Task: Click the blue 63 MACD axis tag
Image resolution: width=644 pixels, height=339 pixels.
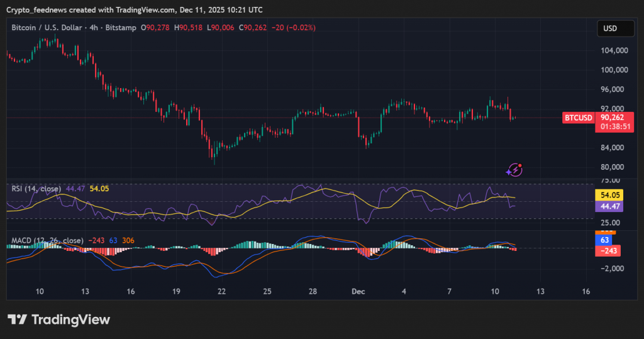Action: (x=604, y=240)
